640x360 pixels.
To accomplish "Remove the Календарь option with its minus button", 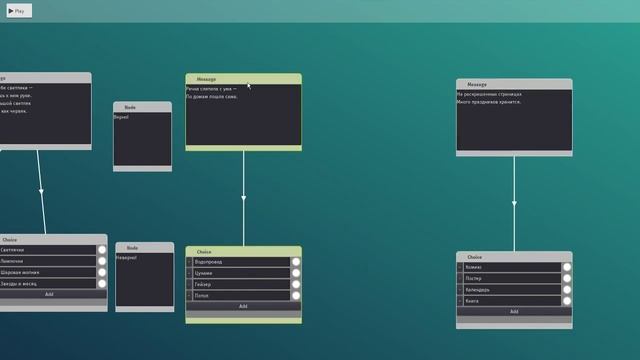I will pos(460,290).
